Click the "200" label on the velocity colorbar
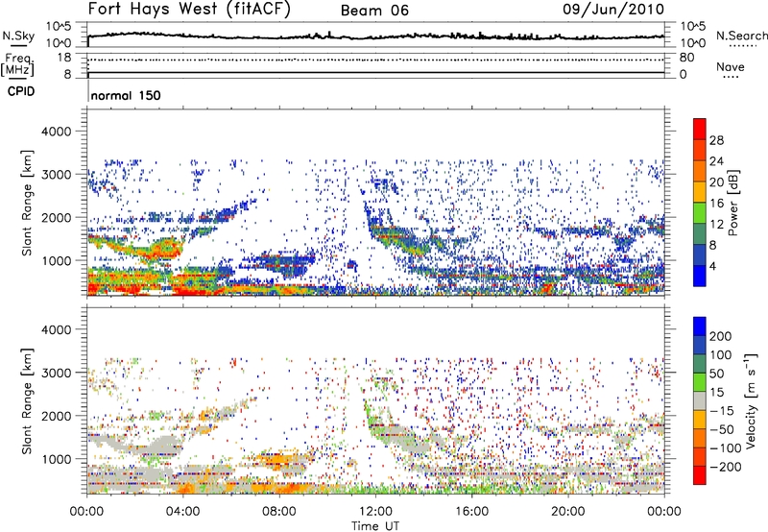768x532 pixels. pos(721,336)
